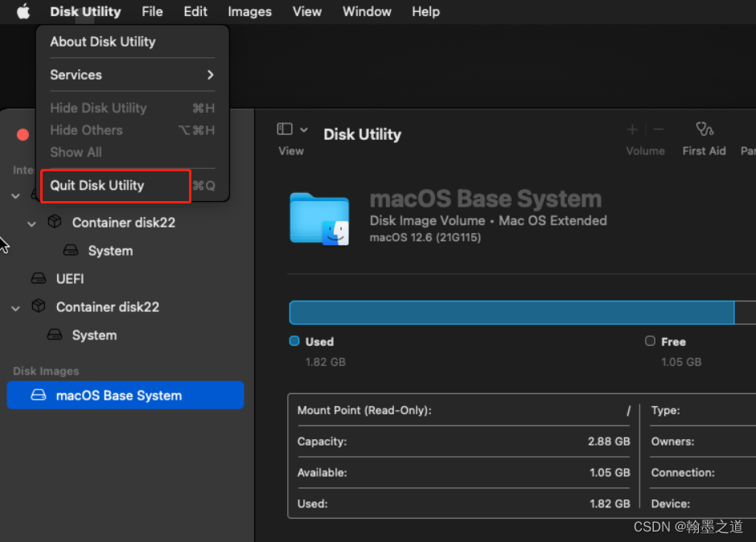Click the 1.82 GB value under Used legend
The height and width of the screenshot is (542, 756).
point(326,362)
